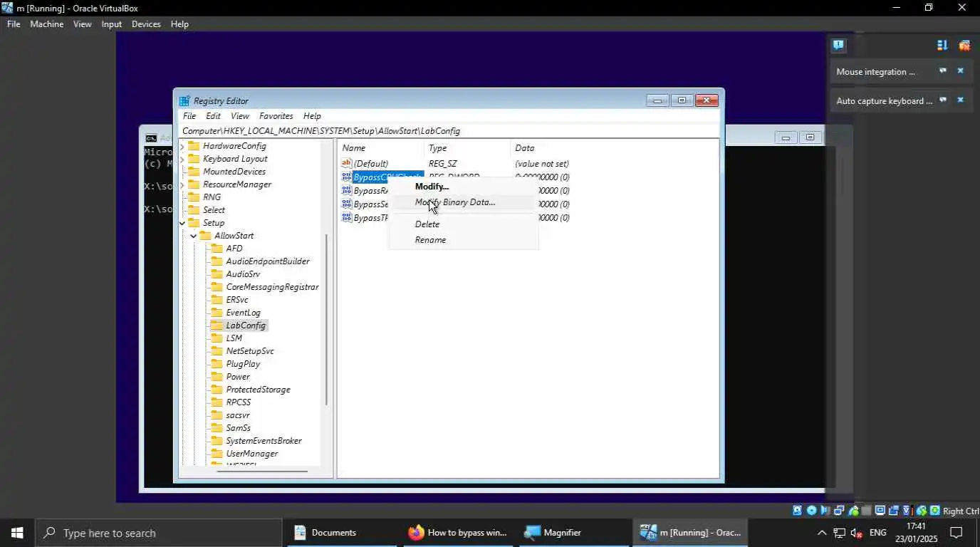Click don't-show-again icon for Mouse integration
This screenshot has height=547, width=980.
[x=942, y=71]
